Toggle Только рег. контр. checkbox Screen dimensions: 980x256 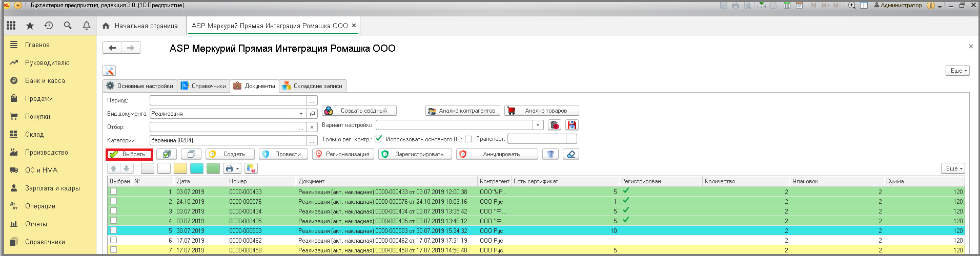[x=378, y=139]
